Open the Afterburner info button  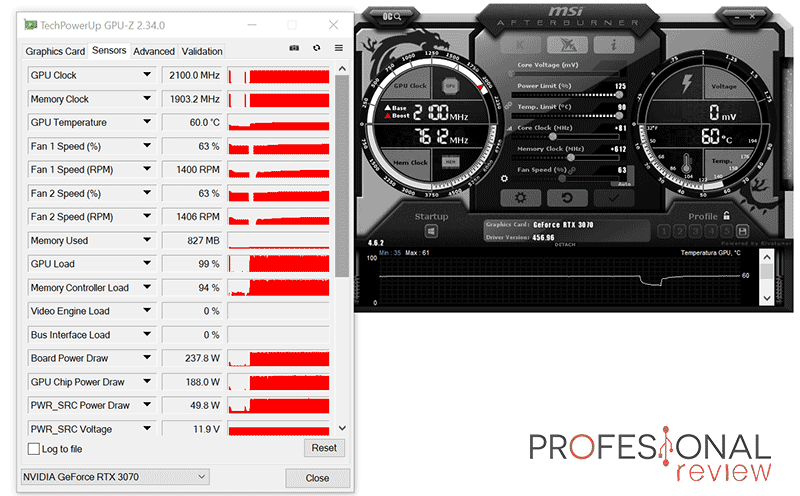point(614,45)
